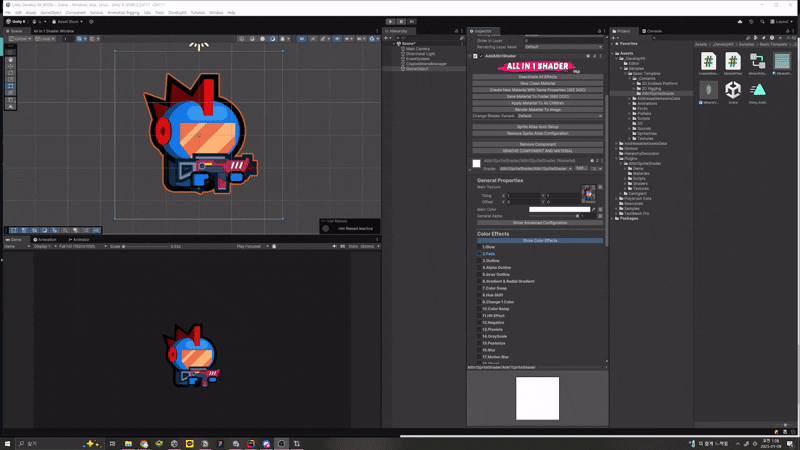The image size is (800, 450).
Task: Open the cloud services icon in top toolbar
Action: click(x=740, y=22)
